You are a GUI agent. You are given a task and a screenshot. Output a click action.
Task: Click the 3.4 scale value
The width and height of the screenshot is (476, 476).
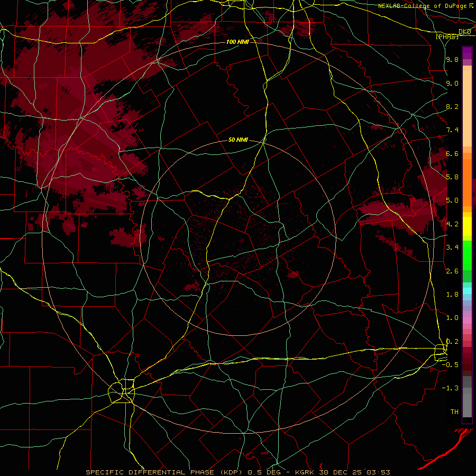click(x=452, y=248)
